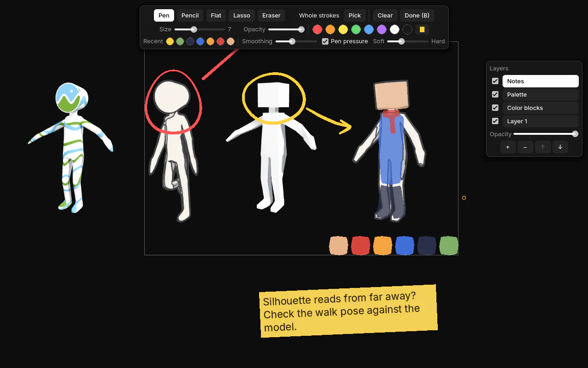
Task: Disable the Pen pressure checkbox
Action: pos(325,41)
